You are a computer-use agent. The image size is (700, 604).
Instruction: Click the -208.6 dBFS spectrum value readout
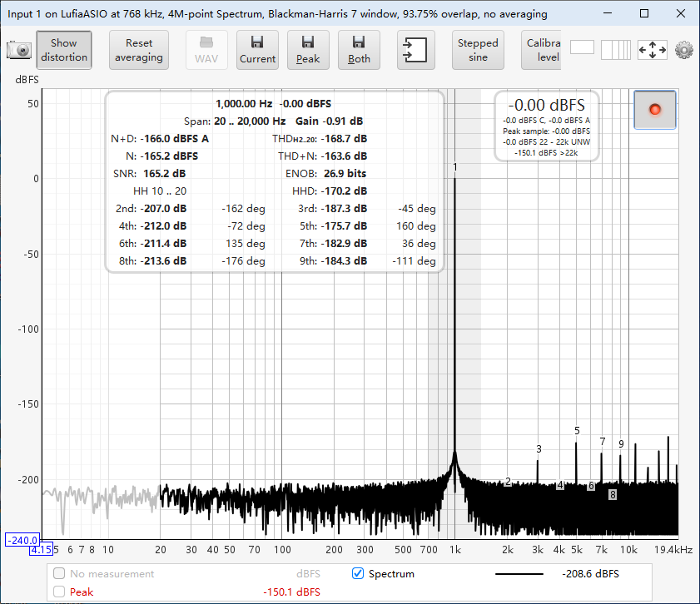click(590, 574)
